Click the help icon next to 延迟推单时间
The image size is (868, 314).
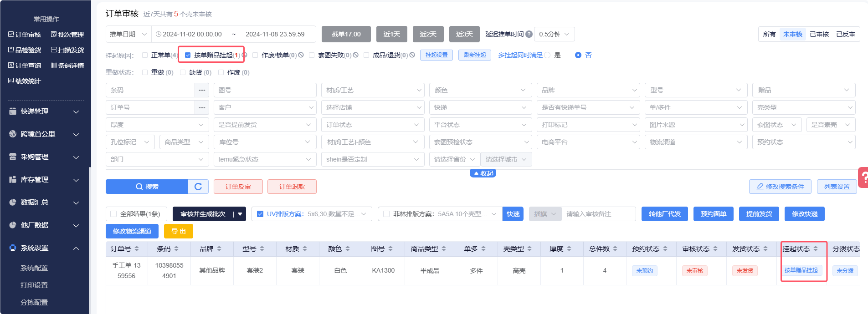coord(529,34)
